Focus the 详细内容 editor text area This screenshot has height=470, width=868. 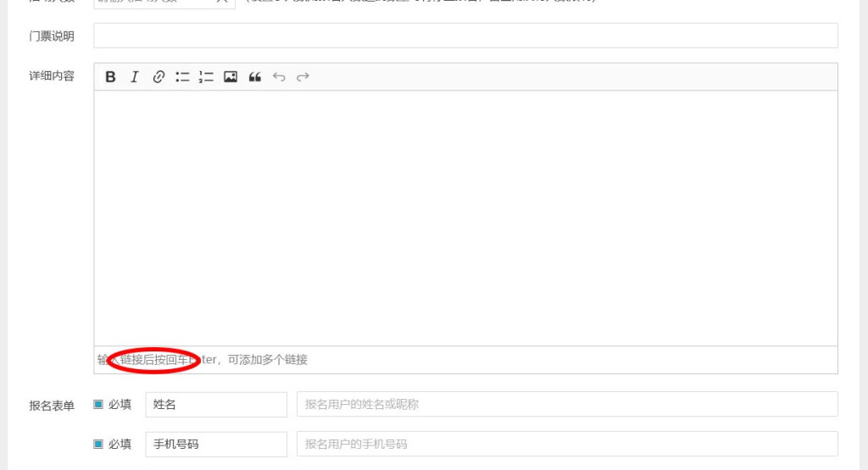465,218
